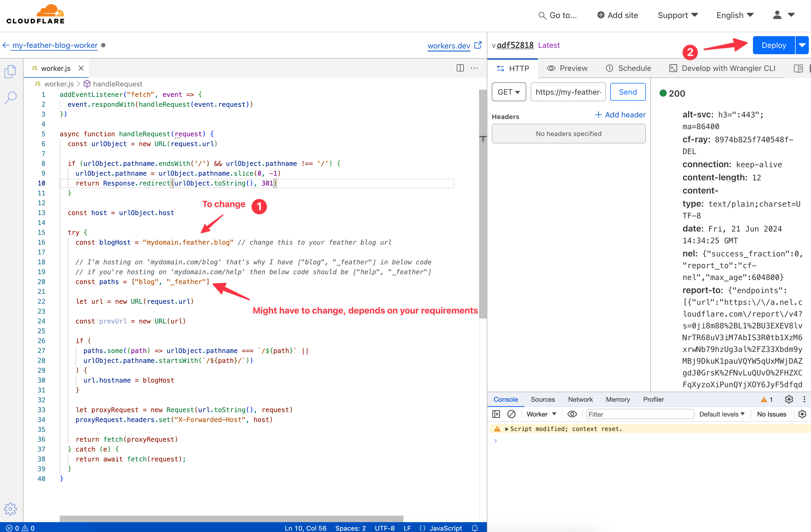Click the editor vertical scrollbar

click(482, 204)
